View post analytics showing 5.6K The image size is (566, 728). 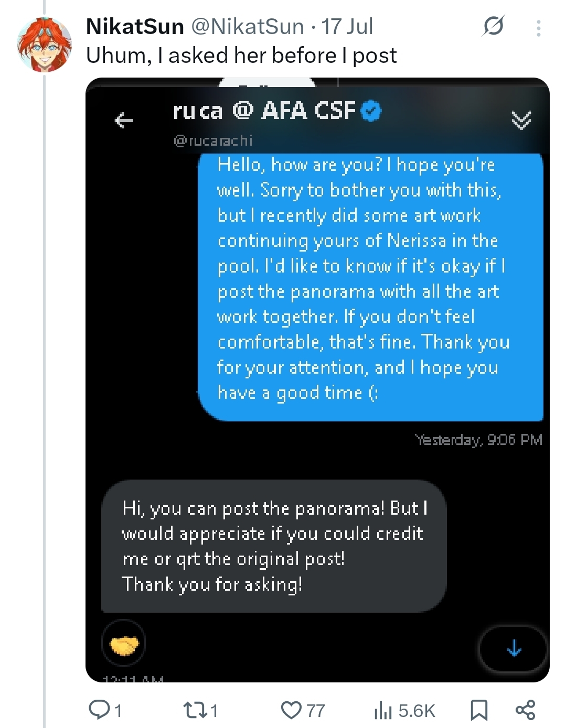coord(404,710)
